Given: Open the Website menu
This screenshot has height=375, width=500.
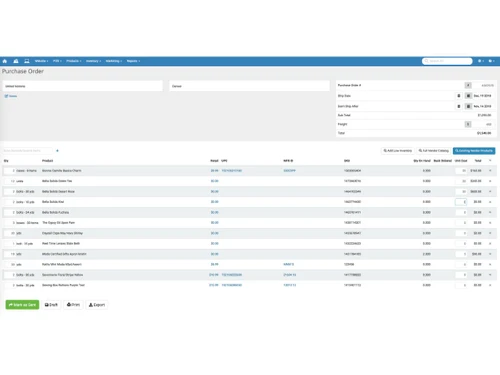Looking at the screenshot, I should 41,61.
